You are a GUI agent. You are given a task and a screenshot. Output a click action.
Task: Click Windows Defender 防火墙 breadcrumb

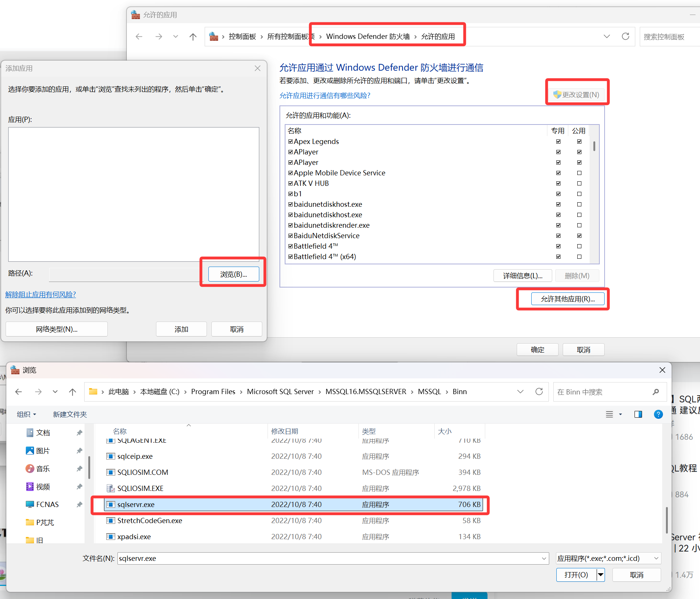[368, 36]
